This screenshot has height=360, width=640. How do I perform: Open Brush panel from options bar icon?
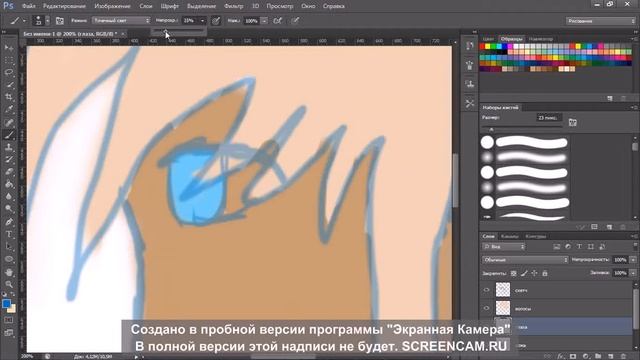point(60,20)
